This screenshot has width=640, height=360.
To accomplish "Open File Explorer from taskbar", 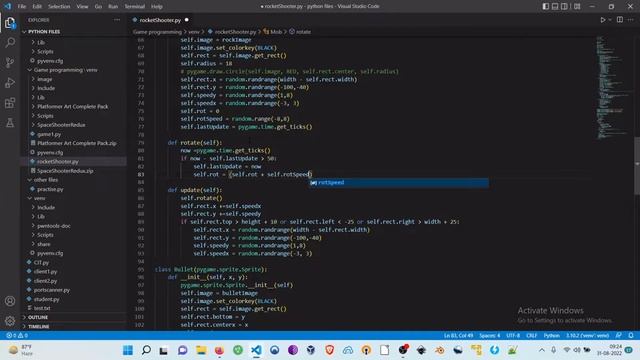I will coord(201,350).
